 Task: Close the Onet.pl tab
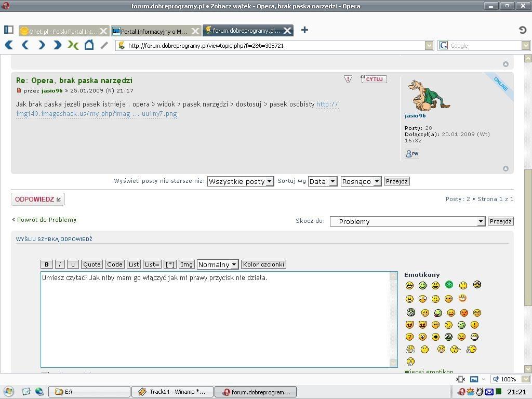coord(103,31)
